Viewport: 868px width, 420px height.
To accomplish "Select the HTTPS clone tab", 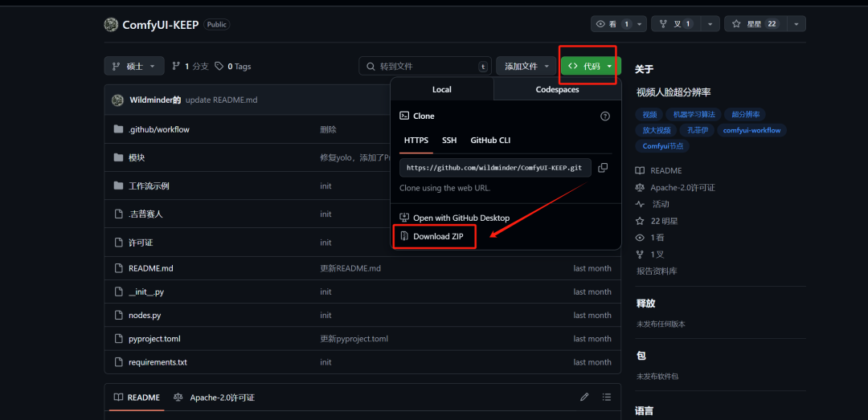I will pos(416,140).
